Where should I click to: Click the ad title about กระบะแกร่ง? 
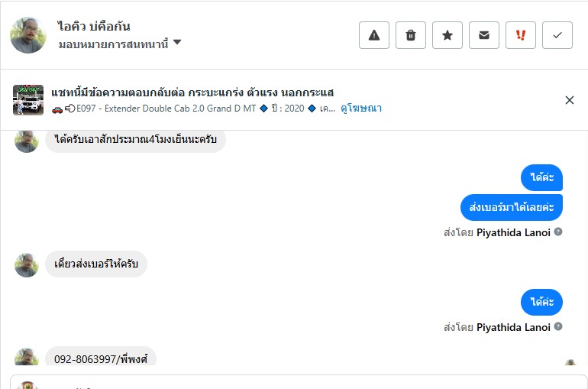192,92
